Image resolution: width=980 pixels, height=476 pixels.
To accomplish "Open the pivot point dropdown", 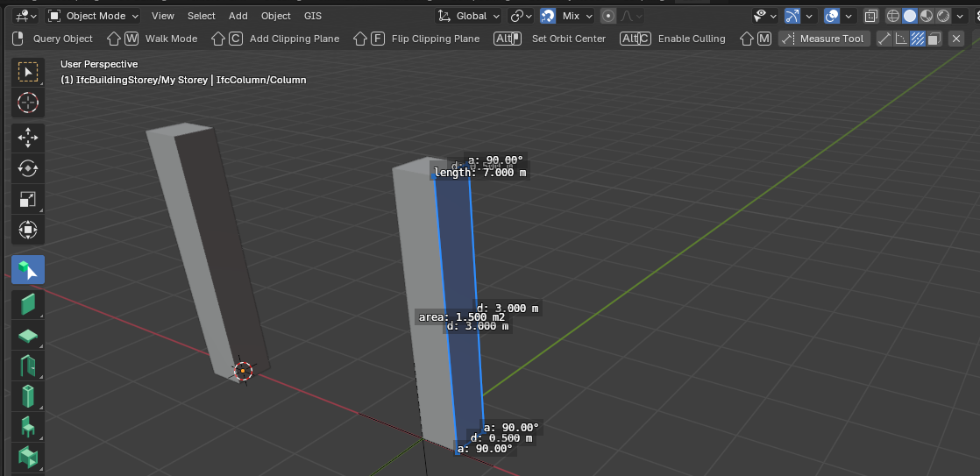I will 522,16.
